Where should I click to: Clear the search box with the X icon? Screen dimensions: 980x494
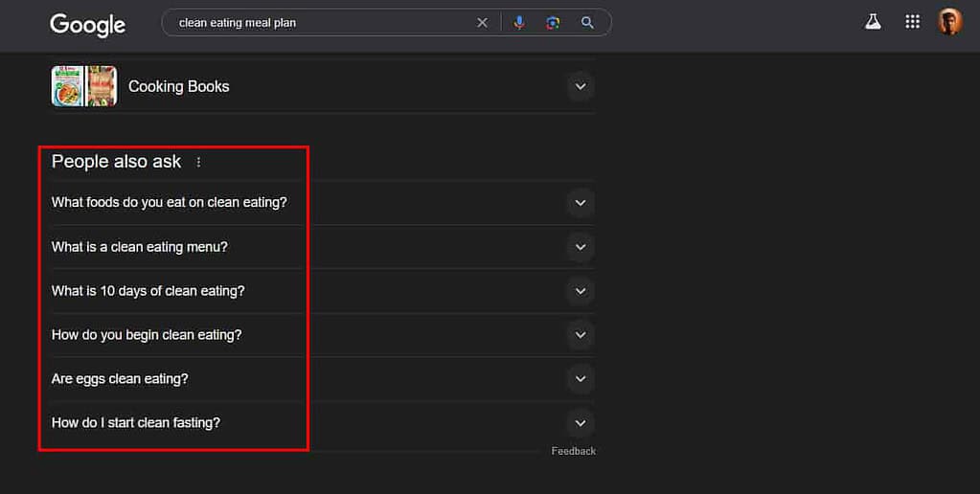coord(482,23)
